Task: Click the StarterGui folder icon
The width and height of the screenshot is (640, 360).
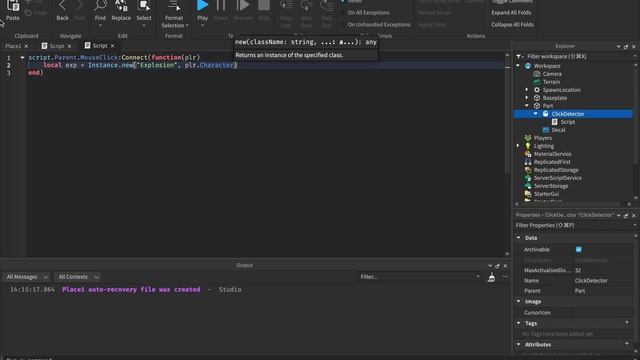Action: (528, 194)
